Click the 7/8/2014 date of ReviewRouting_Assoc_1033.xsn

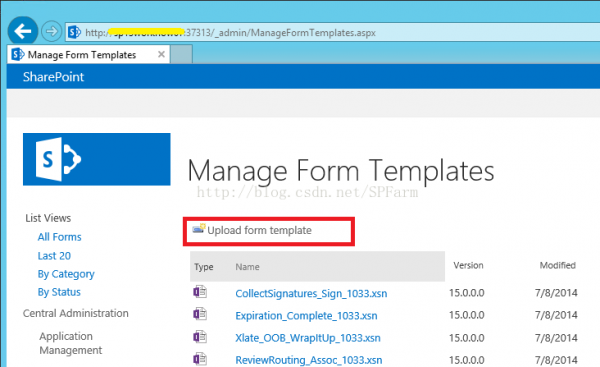pyautogui.click(x=556, y=360)
